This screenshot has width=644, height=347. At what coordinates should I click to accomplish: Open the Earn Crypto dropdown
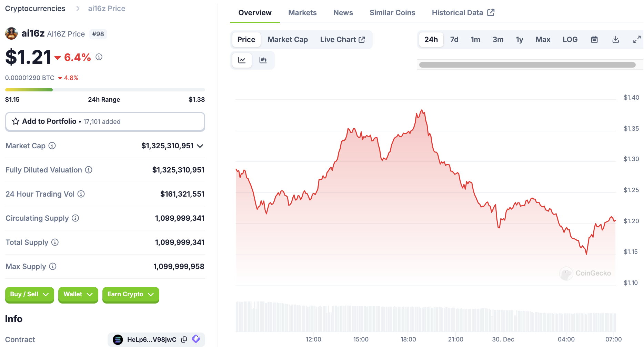[131, 295]
